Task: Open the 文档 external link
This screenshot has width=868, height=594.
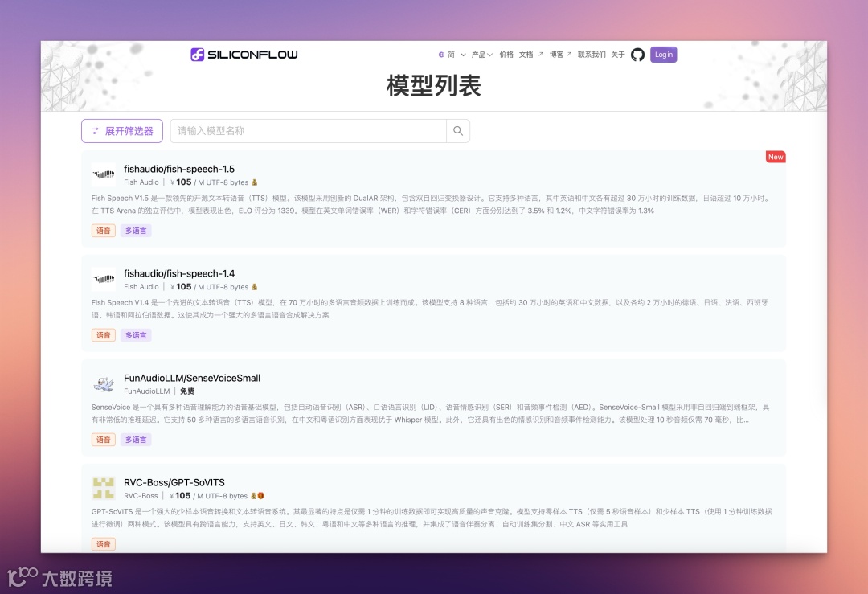Action: tap(531, 55)
